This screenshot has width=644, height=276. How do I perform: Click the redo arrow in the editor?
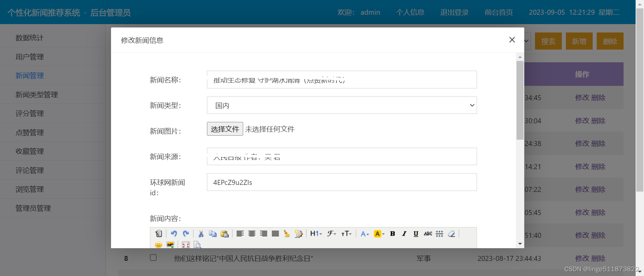pyautogui.click(x=186, y=233)
